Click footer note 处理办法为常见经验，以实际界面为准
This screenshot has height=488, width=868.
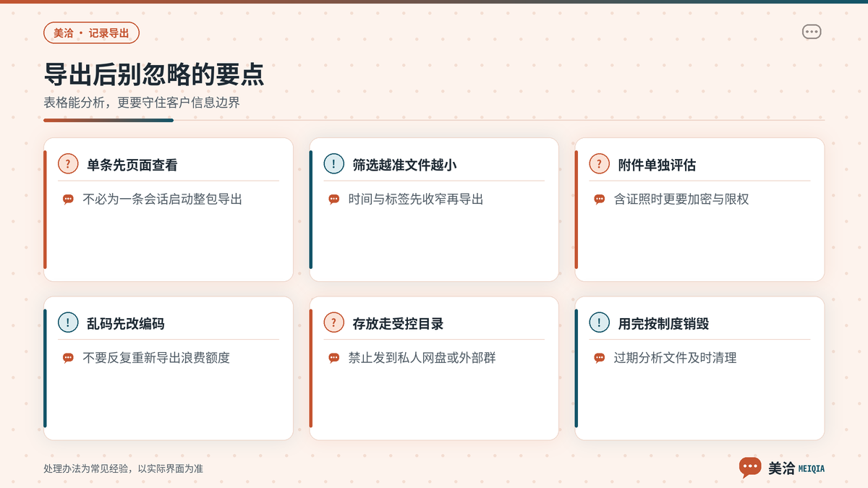pos(123,468)
